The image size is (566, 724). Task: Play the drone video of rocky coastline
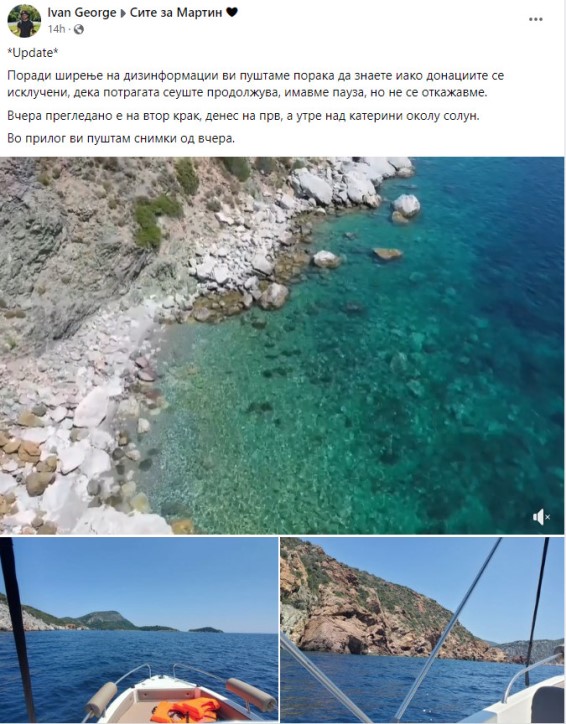click(x=282, y=345)
